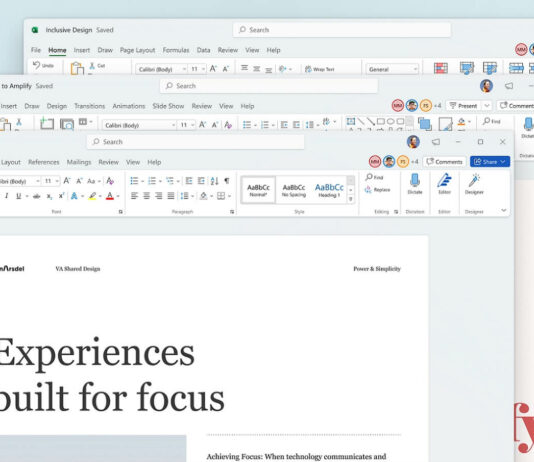Click Cut in Excel window
The height and width of the screenshot is (462, 534).
[x=97, y=66]
